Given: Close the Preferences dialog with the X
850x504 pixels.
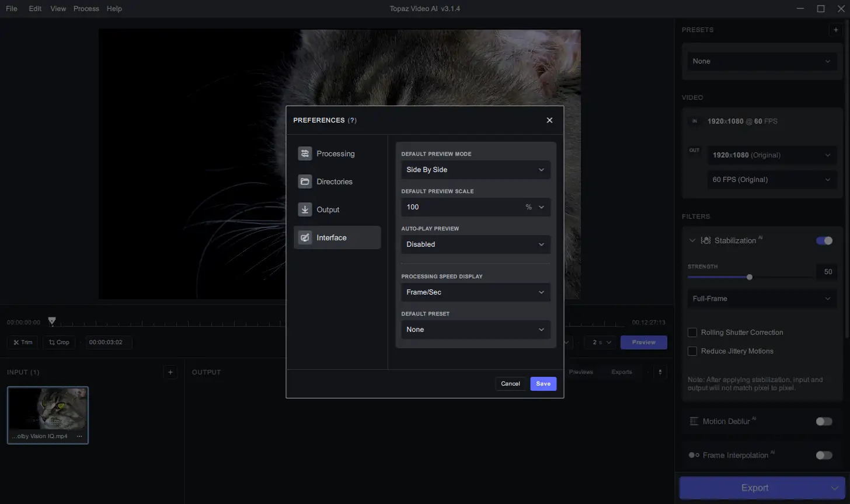Looking at the screenshot, I should pyautogui.click(x=549, y=120).
